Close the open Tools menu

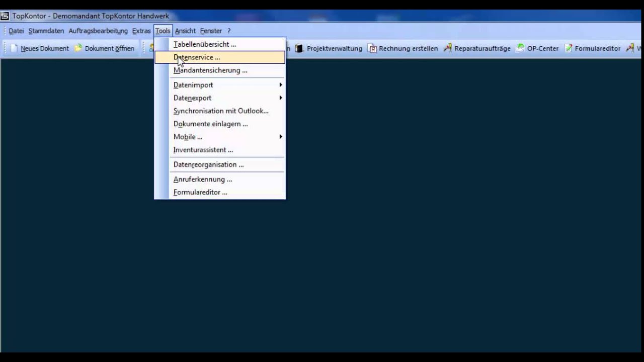(163, 31)
